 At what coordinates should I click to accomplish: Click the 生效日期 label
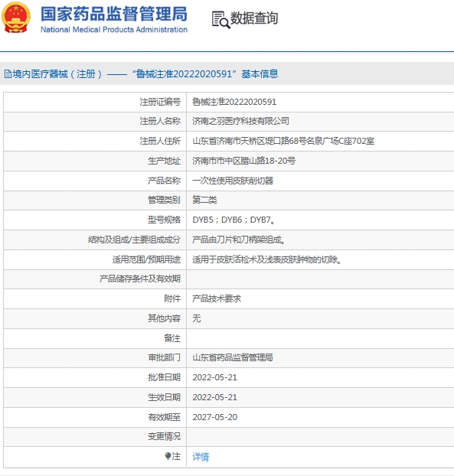[165, 397]
